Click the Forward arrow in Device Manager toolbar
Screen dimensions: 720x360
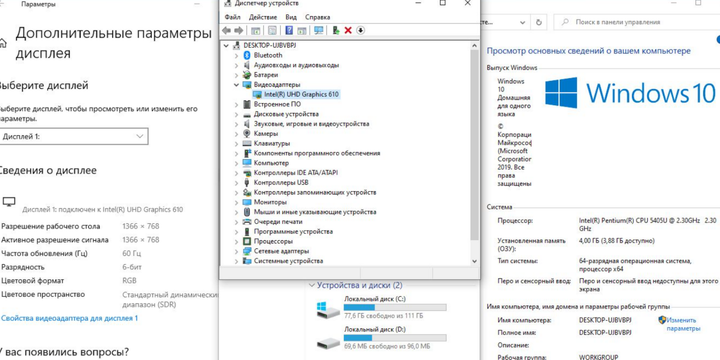pyautogui.click(x=238, y=30)
